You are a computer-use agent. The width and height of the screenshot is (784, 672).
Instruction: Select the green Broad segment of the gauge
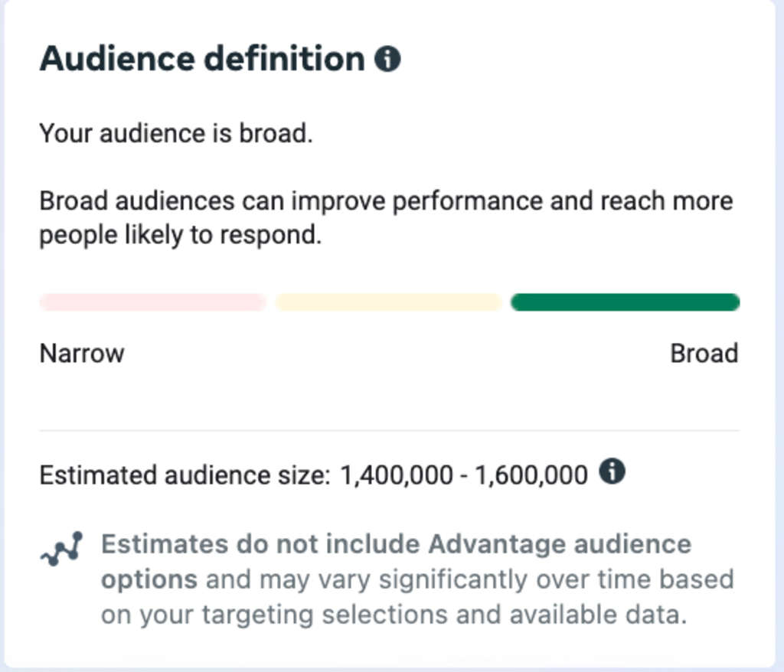[624, 302]
